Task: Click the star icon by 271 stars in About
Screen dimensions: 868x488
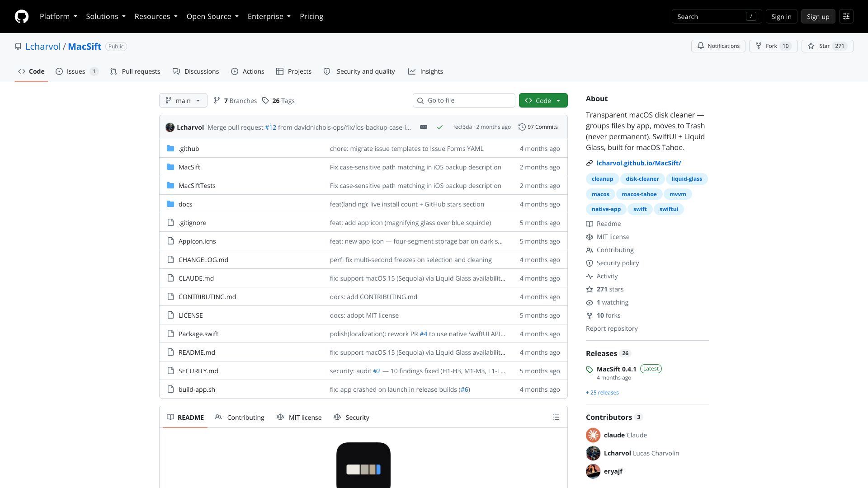Action: [590, 289]
